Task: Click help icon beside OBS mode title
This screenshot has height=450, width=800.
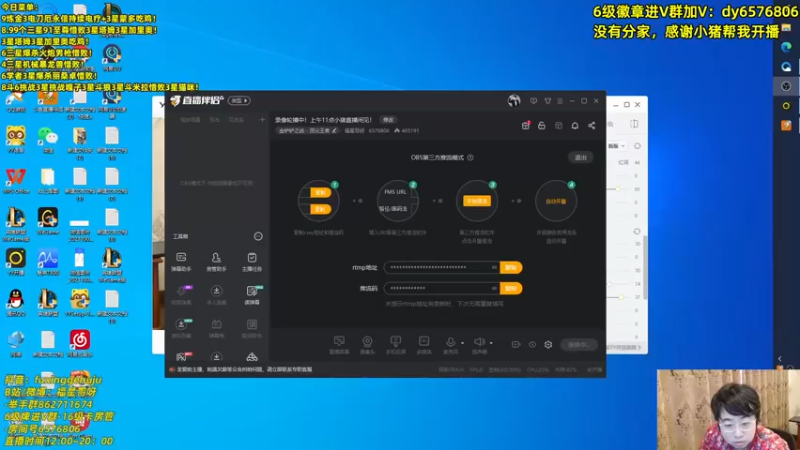Action: coord(470,158)
